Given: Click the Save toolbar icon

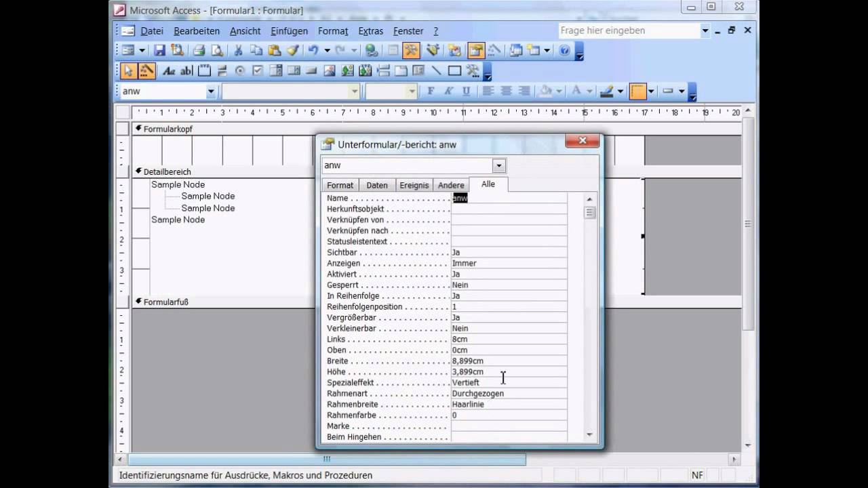Looking at the screenshot, I should (x=159, y=50).
